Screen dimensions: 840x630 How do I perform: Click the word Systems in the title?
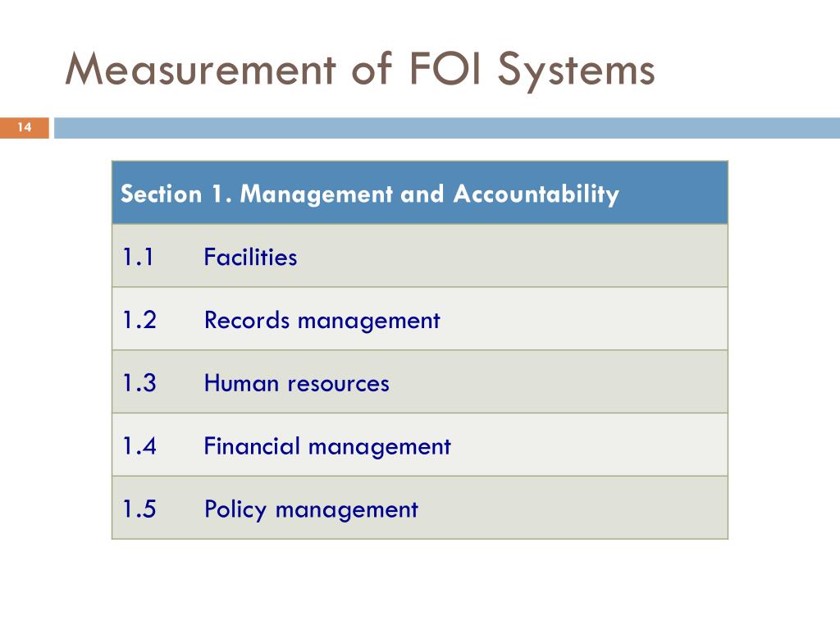pyautogui.click(x=577, y=71)
